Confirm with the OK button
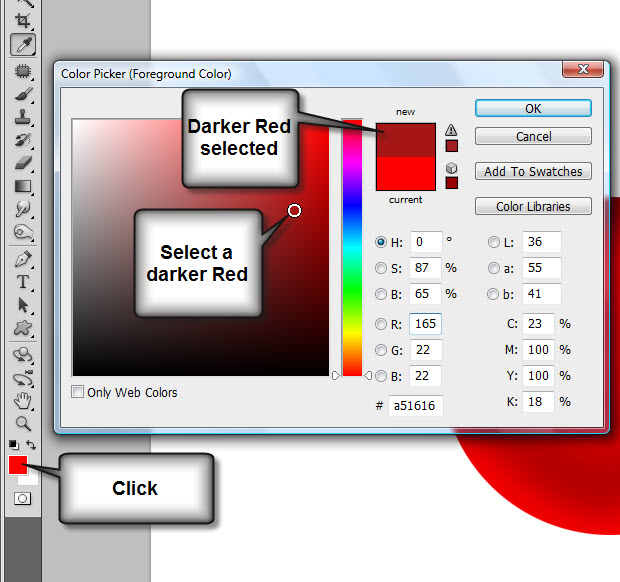 (533, 108)
